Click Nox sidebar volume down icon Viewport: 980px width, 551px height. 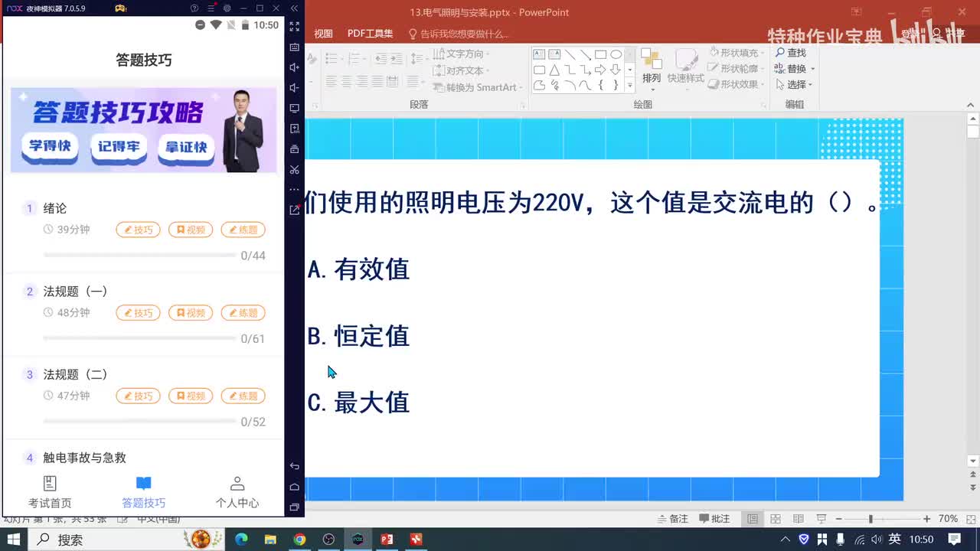[295, 87]
